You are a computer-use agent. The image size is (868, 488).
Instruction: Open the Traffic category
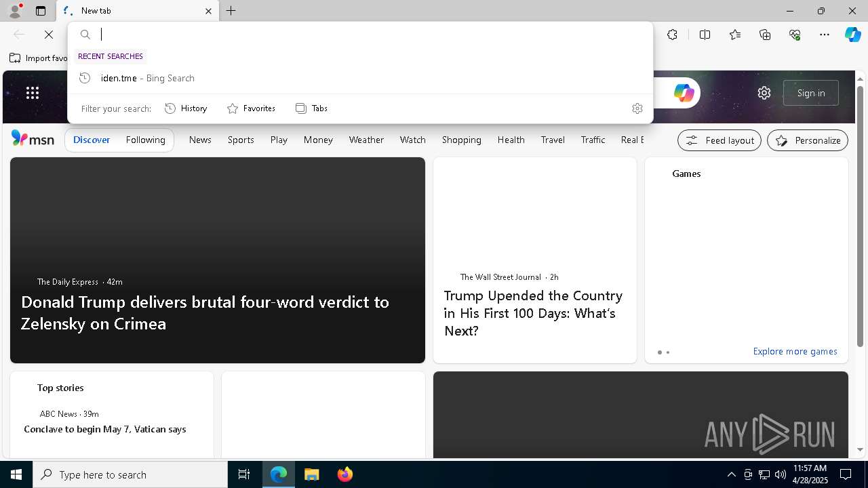pyautogui.click(x=593, y=140)
